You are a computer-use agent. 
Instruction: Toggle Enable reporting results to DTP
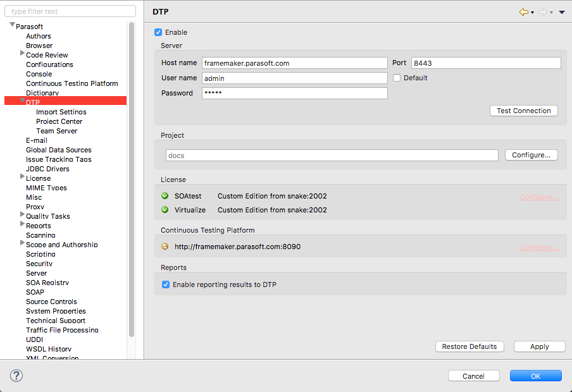point(166,285)
